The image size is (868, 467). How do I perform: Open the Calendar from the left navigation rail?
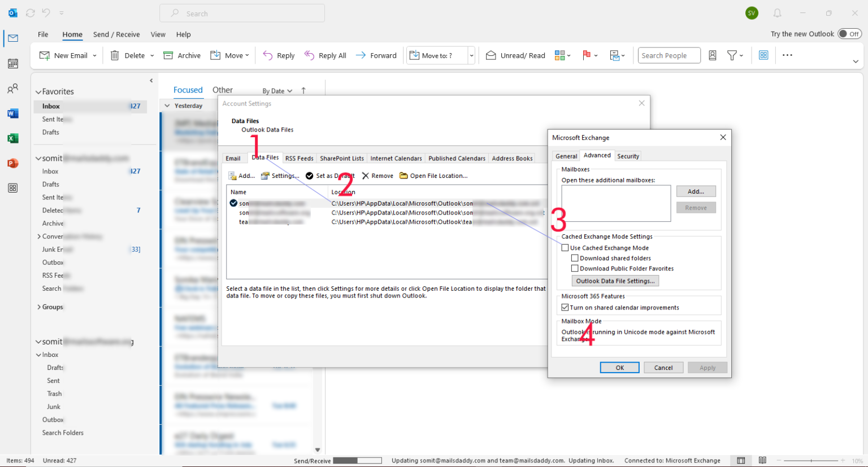[x=12, y=63]
